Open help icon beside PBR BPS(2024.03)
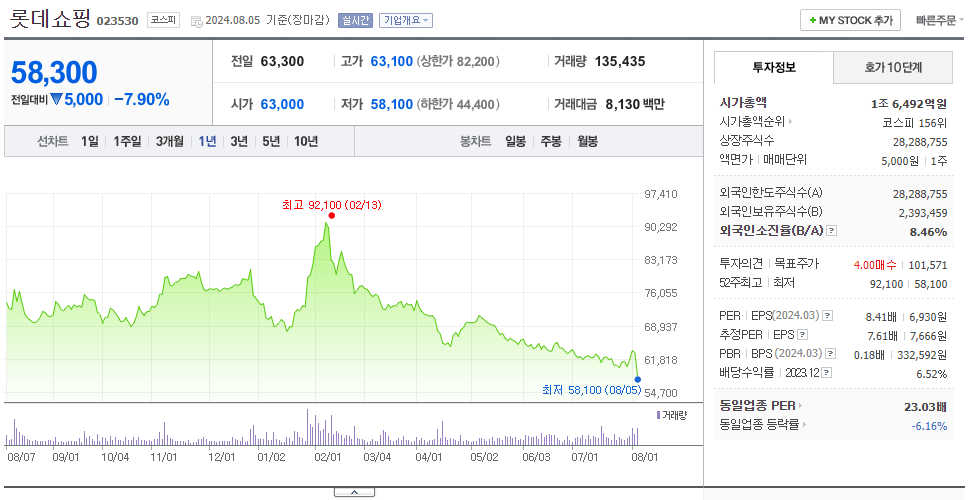The width and height of the screenshot is (968, 500). 831,354
